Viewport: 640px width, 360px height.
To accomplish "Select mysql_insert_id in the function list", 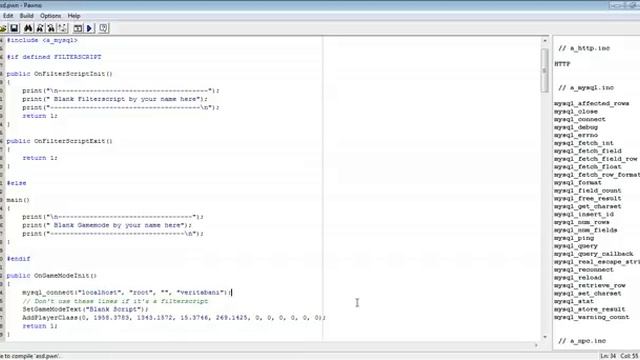I will click(x=584, y=214).
